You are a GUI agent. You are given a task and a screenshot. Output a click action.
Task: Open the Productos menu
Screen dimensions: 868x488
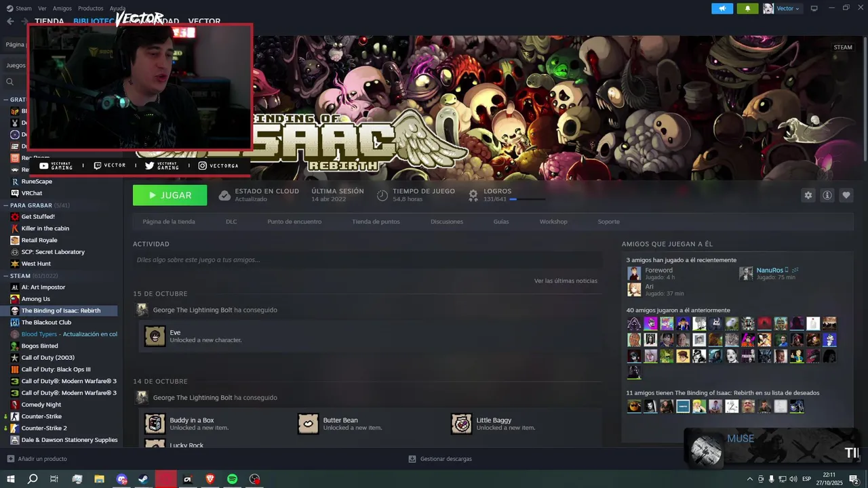[x=91, y=8]
